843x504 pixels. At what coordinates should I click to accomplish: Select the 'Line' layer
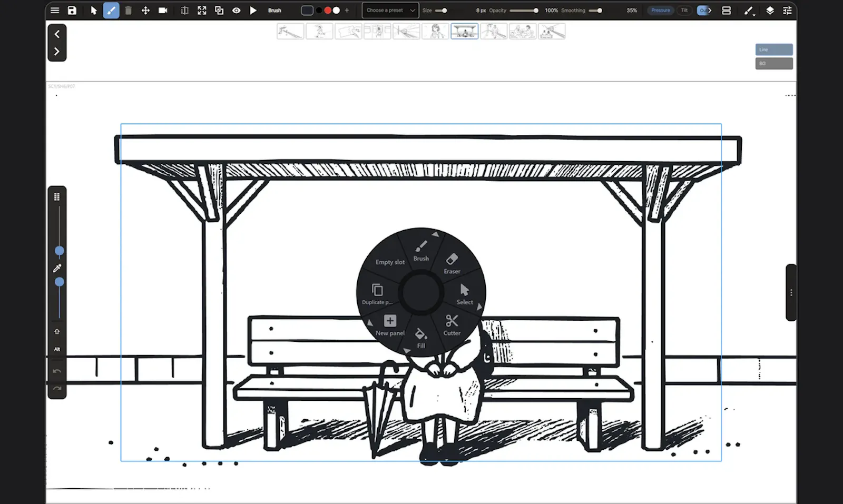click(x=774, y=50)
